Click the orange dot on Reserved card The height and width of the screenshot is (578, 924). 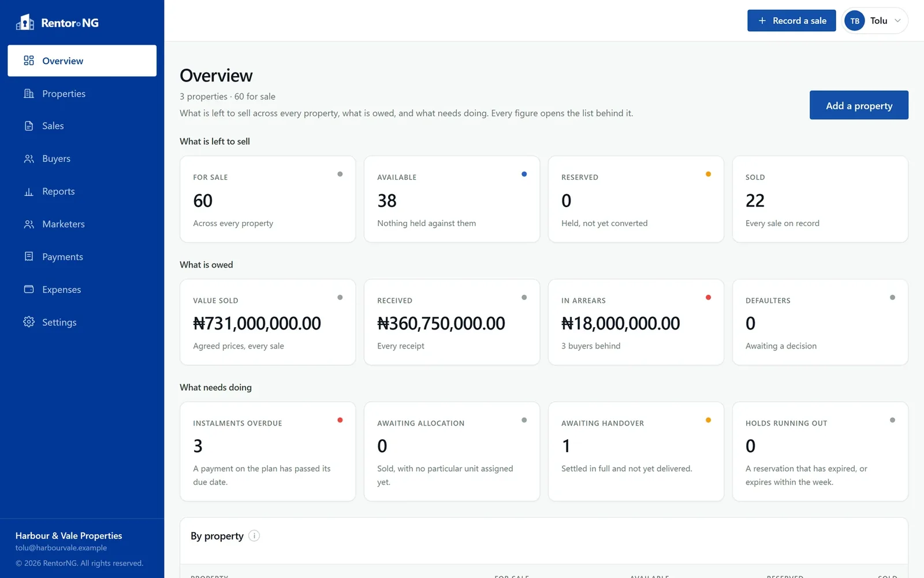708,174
